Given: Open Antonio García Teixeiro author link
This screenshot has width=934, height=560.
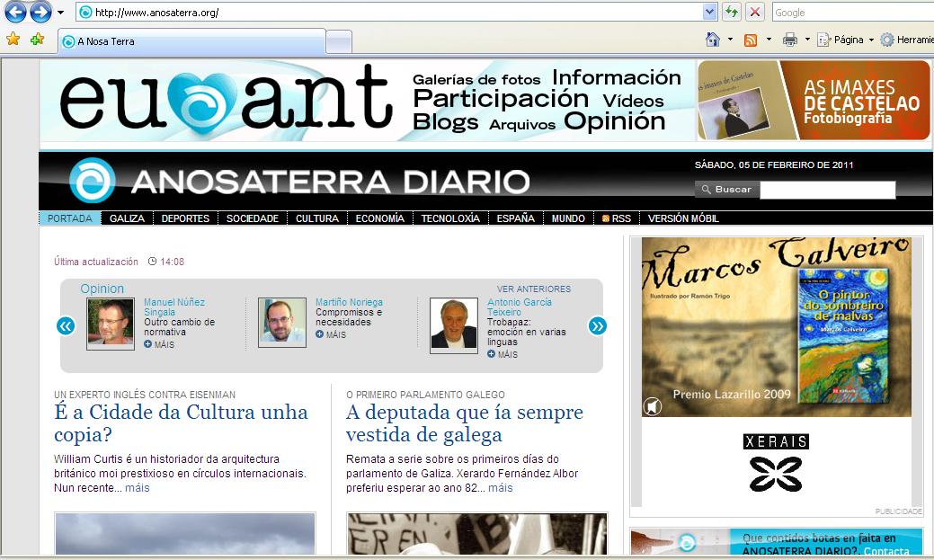Looking at the screenshot, I should coord(520,307).
